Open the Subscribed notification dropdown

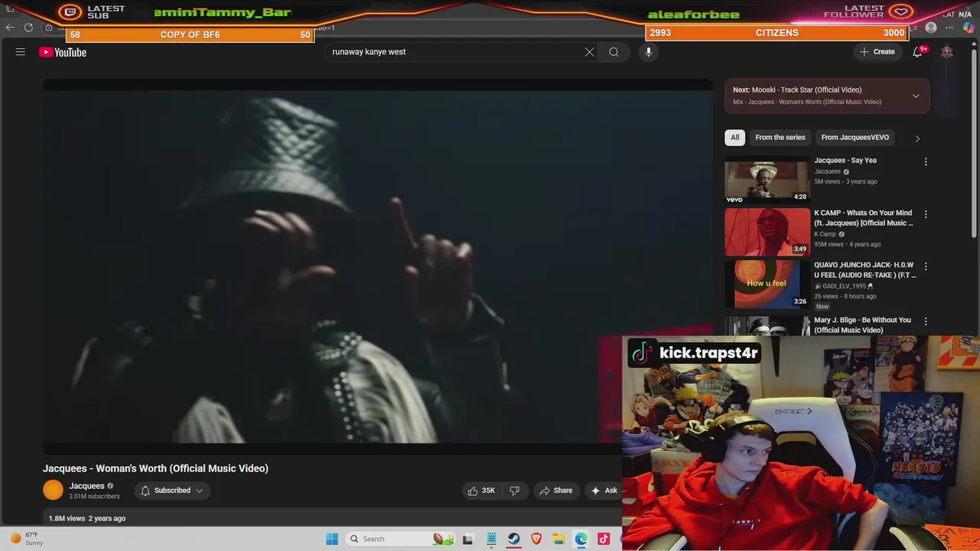click(171, 491)
